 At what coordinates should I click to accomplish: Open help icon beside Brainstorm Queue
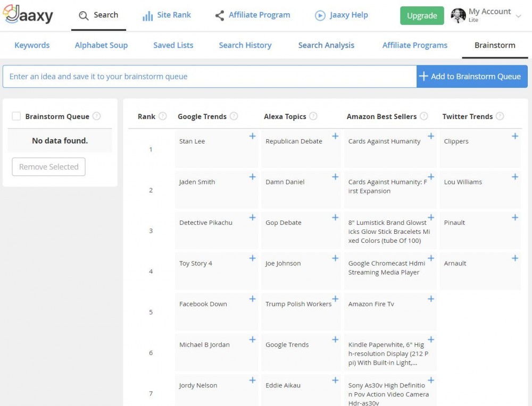tap(97, 116)
